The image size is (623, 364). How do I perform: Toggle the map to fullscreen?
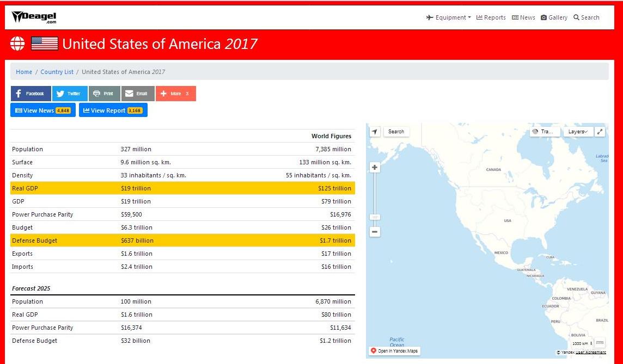click(x=600, y=132)
